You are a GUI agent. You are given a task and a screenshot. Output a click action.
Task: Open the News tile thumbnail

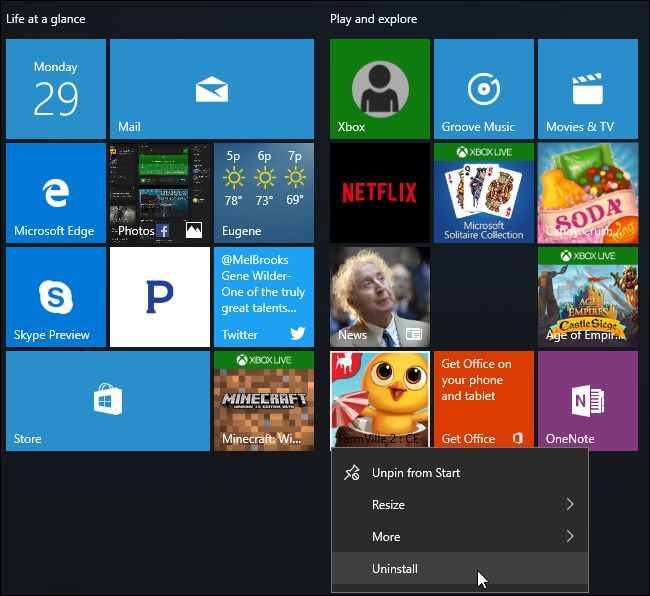(380, 297)
